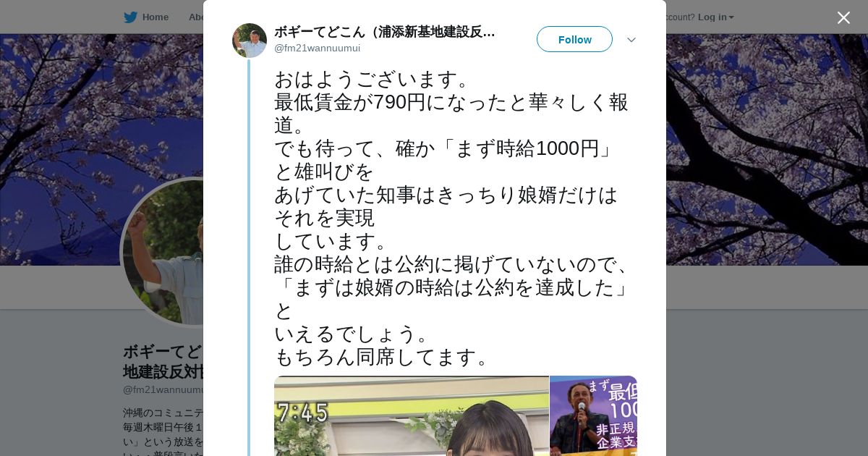
Task: Open the profile name on the background page
Action: click(x=163, y=361)
